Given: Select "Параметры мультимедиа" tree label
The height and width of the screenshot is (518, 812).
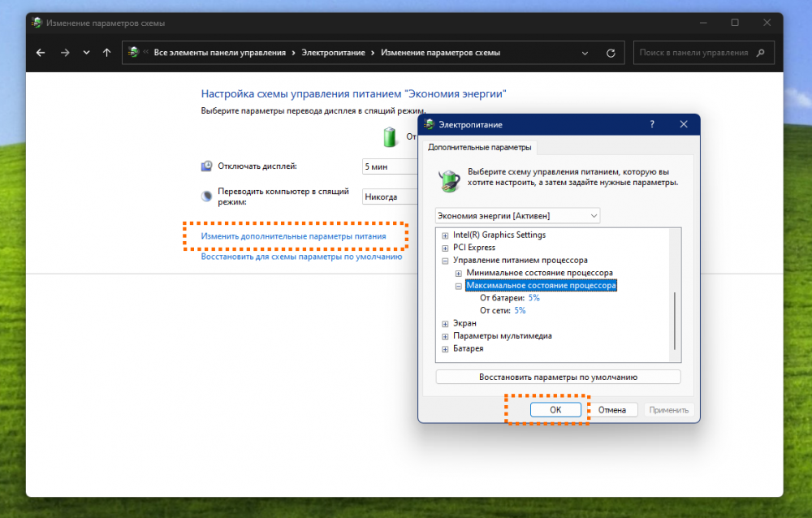Looking at the screenshot, I should pos(503,336).
